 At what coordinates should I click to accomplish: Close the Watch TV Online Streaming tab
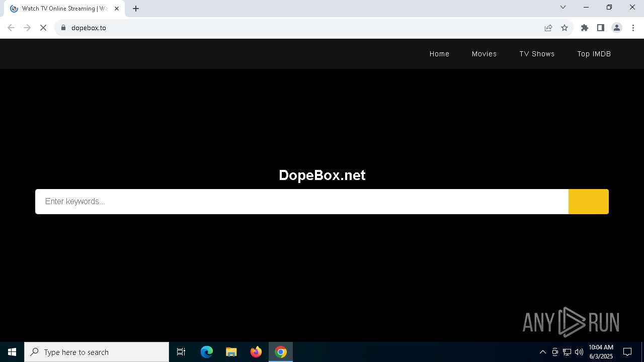click(117, 9)
